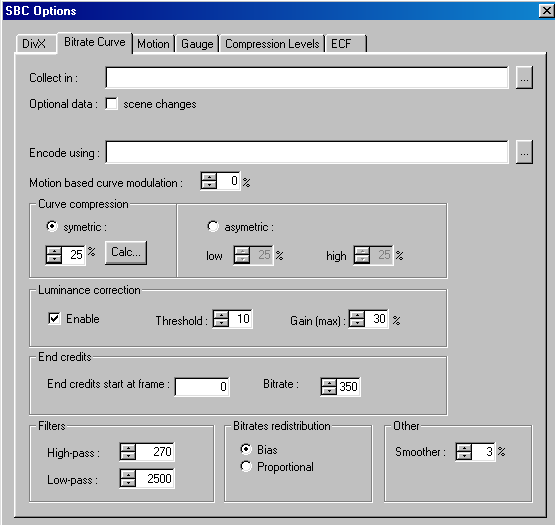Image resolution: width=555 pixels, height=525 pixels.
Task: Switch to the Compression Levels tab
Action: [272, 44]
